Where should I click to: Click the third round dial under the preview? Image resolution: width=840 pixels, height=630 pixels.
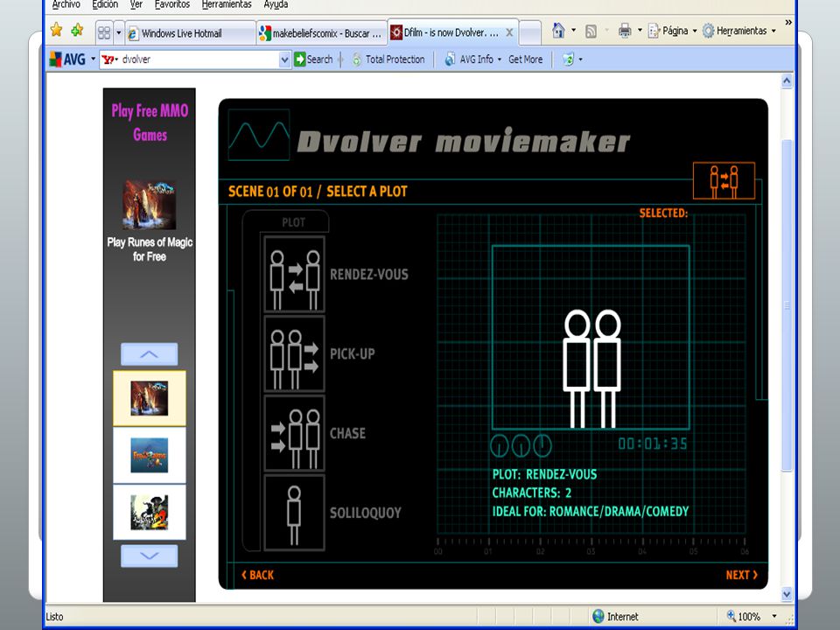[x=542, y=445]
